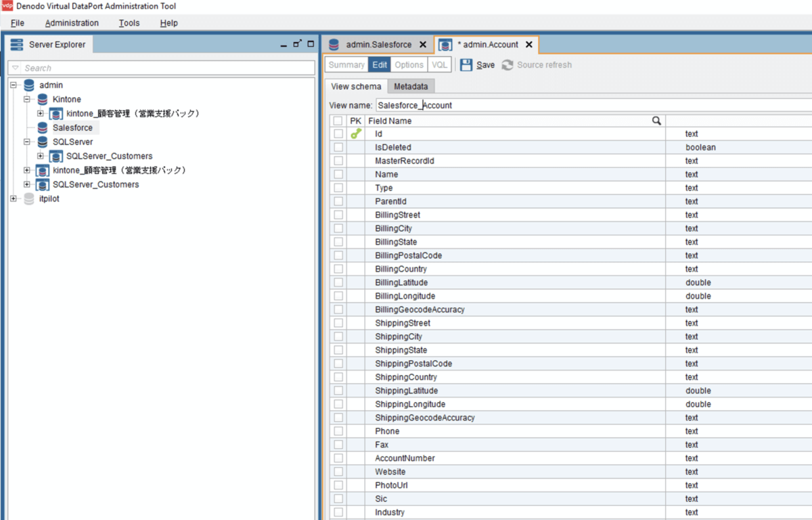Expand the top-level kintone_顧客管理 node
Image resolution: width=812 pixels, height=520 pixels.
click(27, 171)
